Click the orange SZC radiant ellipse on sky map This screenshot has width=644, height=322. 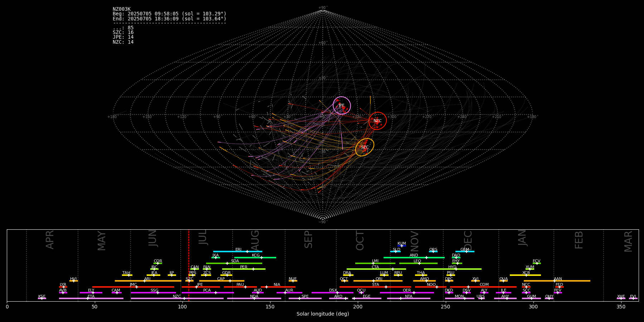point(365,147)
